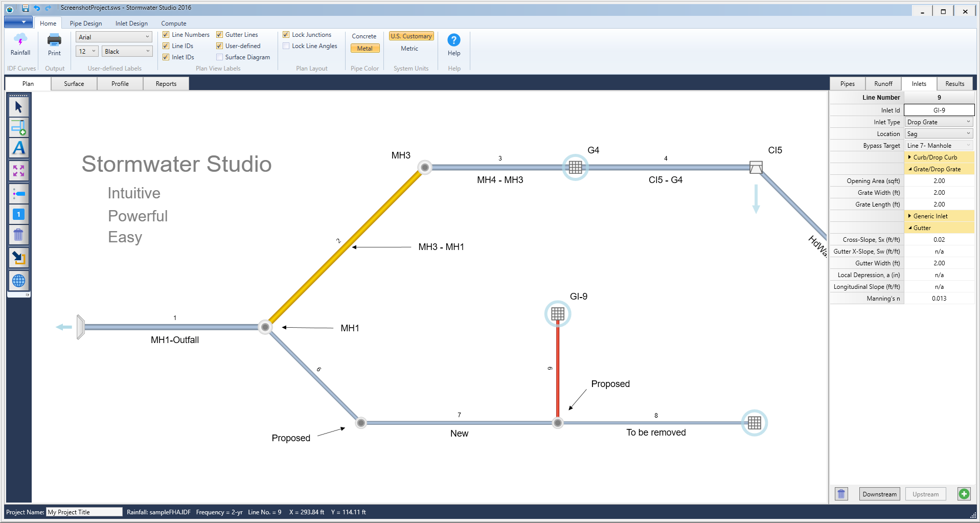Click the Upstream button
Viewport: 980px width, 523px height.
point(925,494)
